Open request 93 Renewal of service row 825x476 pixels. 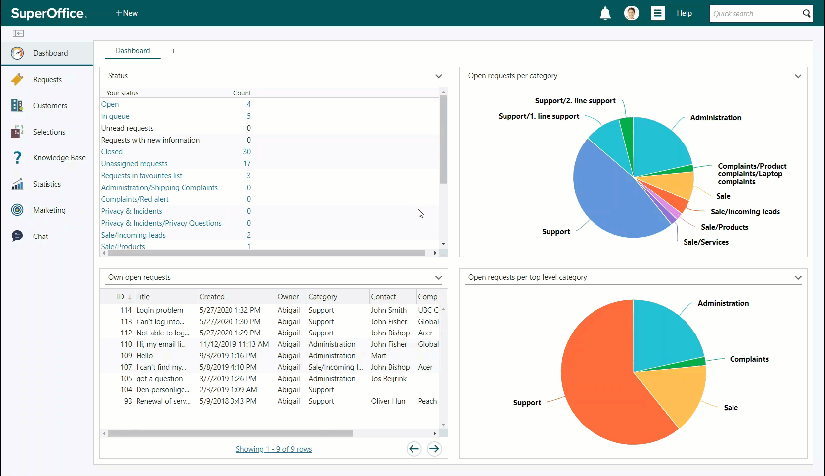[x=271, y=401]
